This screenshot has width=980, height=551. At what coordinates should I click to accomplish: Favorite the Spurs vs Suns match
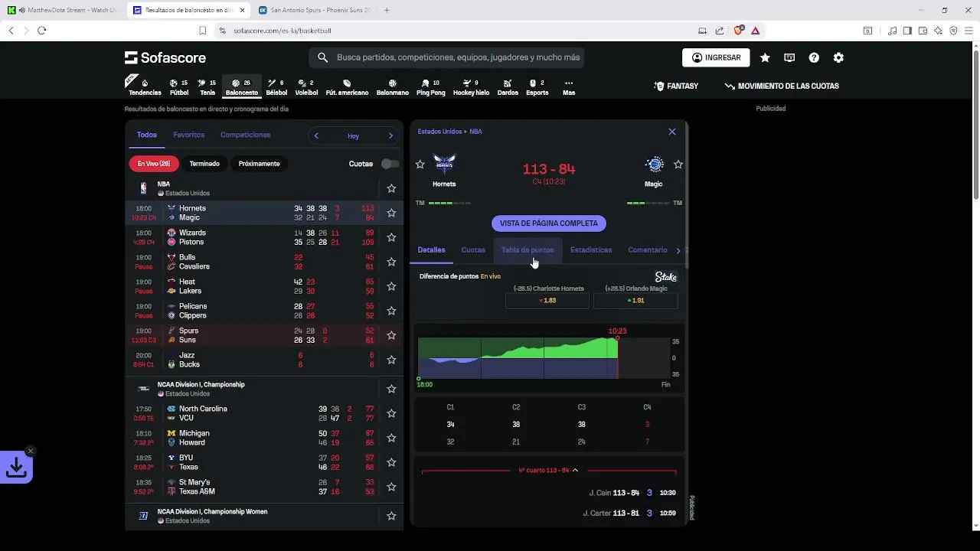391,335
